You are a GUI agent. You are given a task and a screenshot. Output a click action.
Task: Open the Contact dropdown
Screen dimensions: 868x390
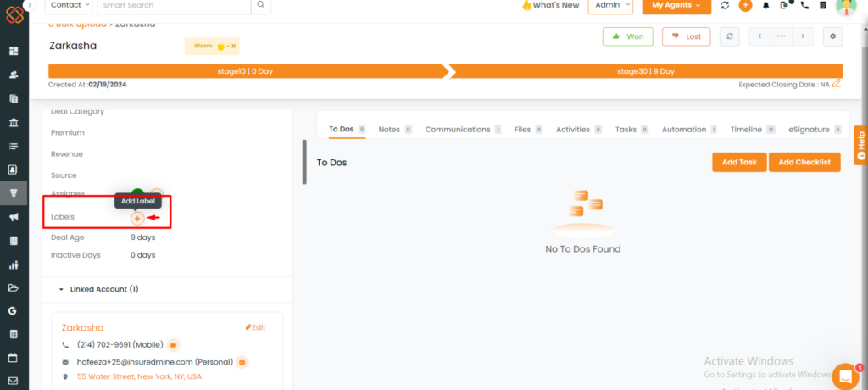click(x=69, y=5)
